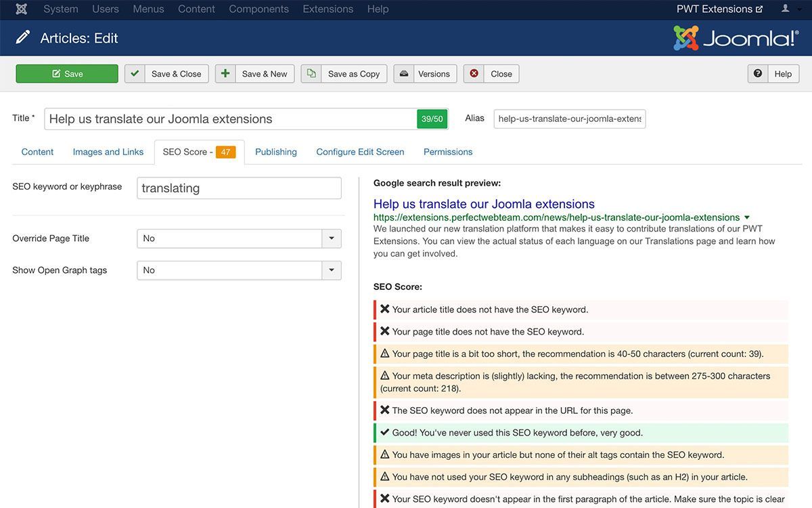Open the Configure Edit Screen tab
Viewport: 812px width, 508px height.
[x=360, y=152]
